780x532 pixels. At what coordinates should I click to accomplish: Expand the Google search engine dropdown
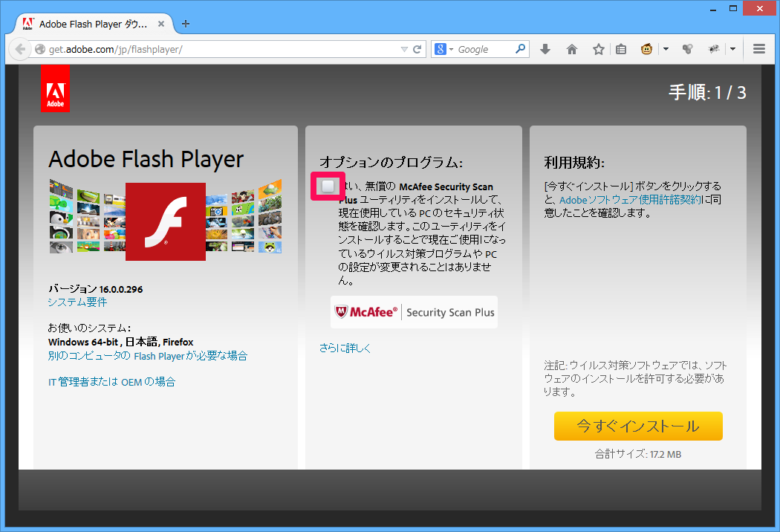444,50
